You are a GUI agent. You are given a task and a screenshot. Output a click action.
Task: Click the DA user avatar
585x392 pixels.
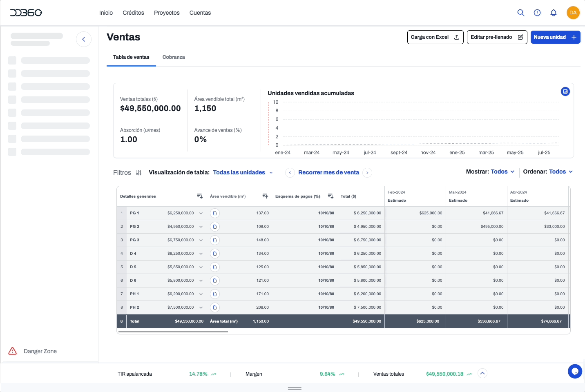tap(573, 13)
